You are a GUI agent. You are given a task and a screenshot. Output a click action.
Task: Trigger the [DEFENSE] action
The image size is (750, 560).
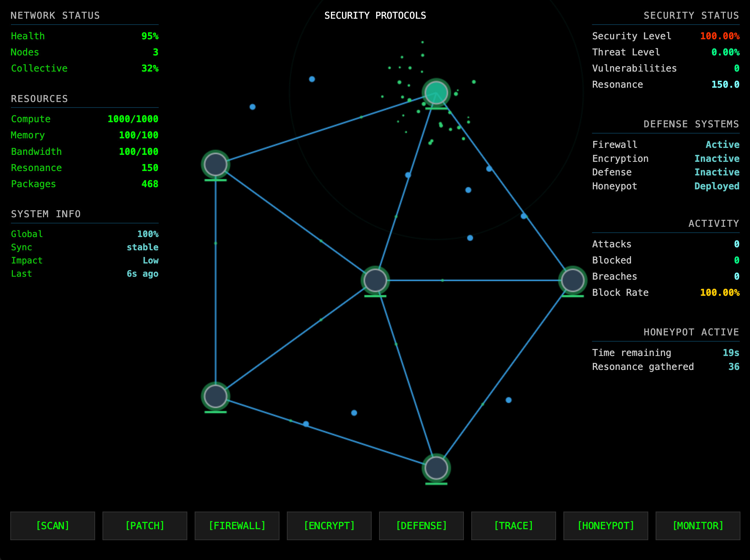tap(421, 526)
